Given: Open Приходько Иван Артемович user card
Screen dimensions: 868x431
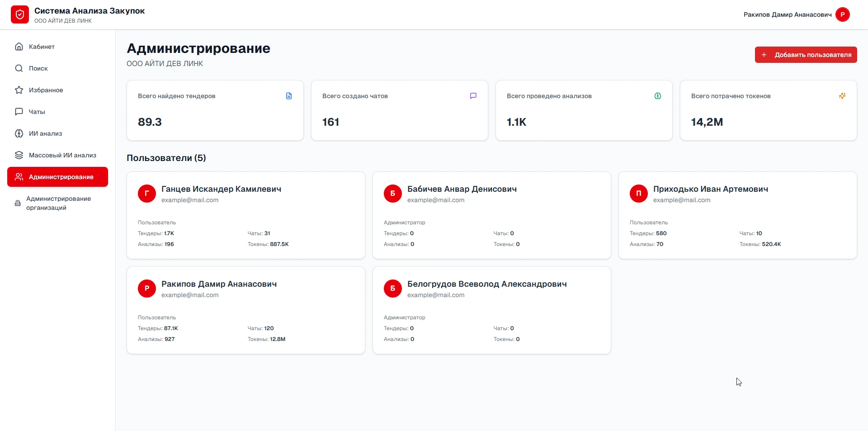Looking at the screenshot, I should tap(738, 215).
